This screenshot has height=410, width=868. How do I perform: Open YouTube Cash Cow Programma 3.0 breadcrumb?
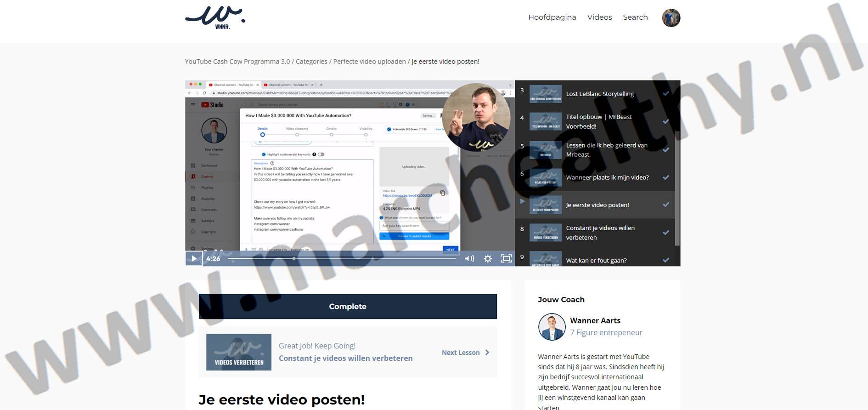point(237,62)
